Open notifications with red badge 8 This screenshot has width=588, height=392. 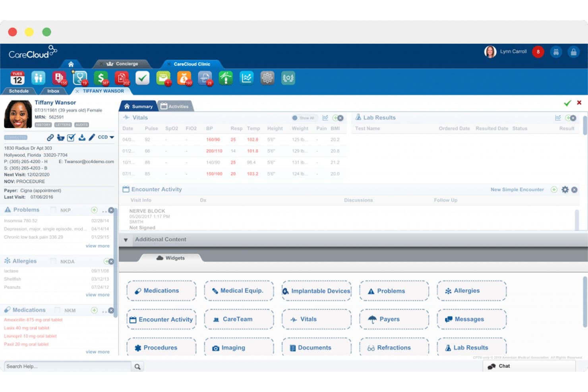[538, 52]
